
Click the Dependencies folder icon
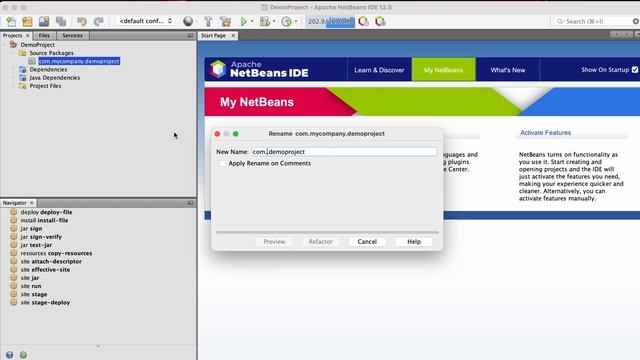coord(22,69)
